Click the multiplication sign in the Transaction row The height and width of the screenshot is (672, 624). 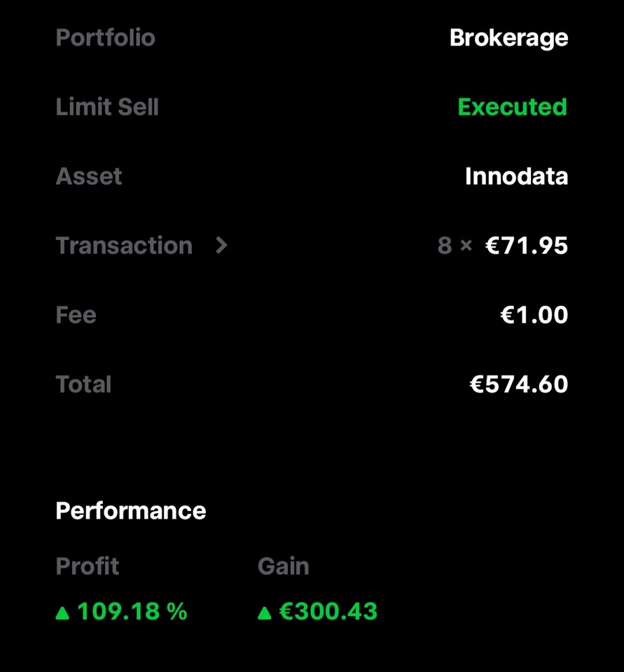(466, 246)
